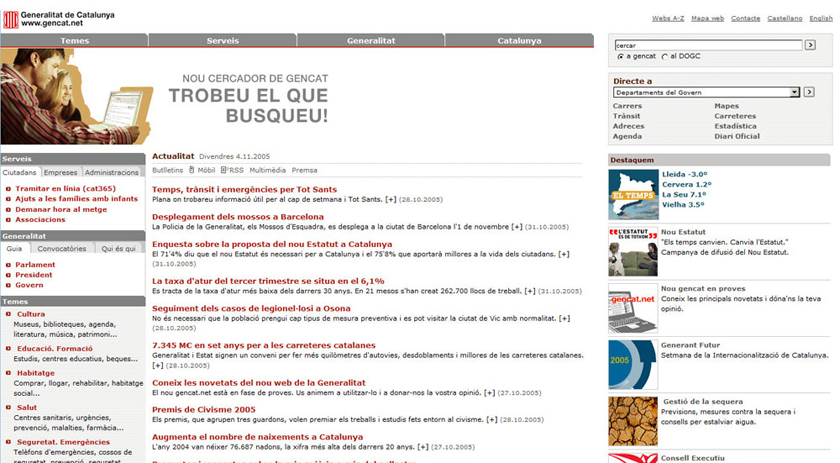Click the bullet icon beside Habitatge
The height and width of the screenshot is (463, 840).
click(8, 373)
